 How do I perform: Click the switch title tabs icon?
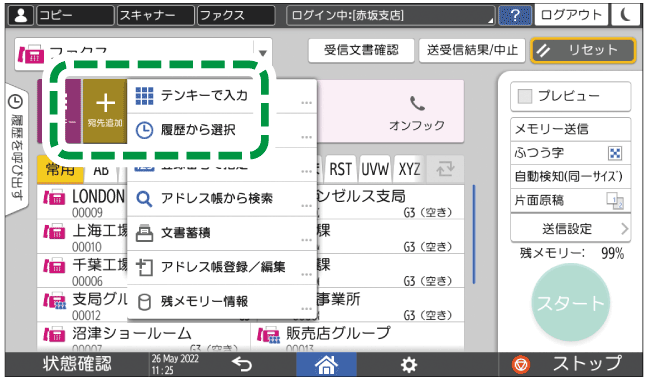coord(445,169)
